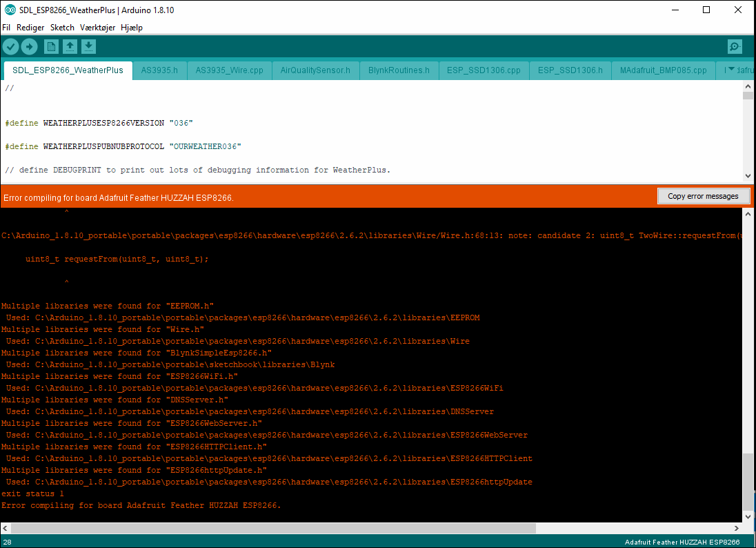Open the Serial Monitor icon
Image resolution: width=756 pixels, height=548 pixels.
(x=735, y=47)
